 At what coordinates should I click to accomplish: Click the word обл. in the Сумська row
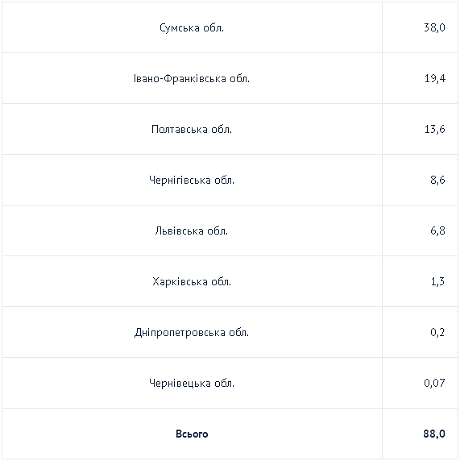click(x=213, y=28)
